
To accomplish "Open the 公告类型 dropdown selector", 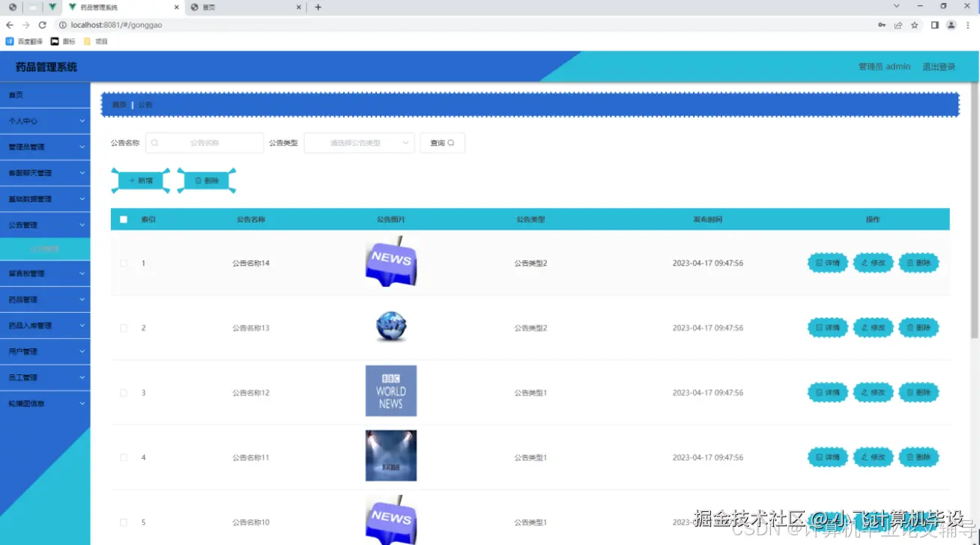I will point(359,141).
